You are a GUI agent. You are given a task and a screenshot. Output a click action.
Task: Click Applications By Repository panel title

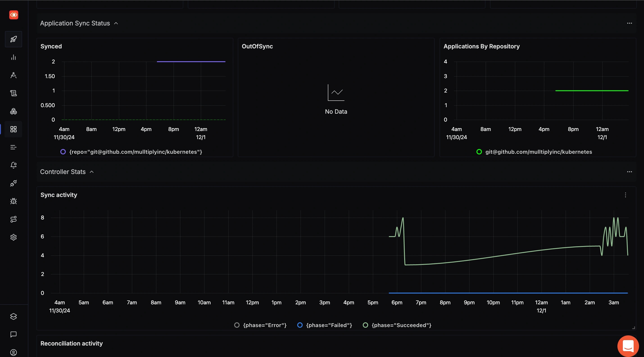(481, 46)
